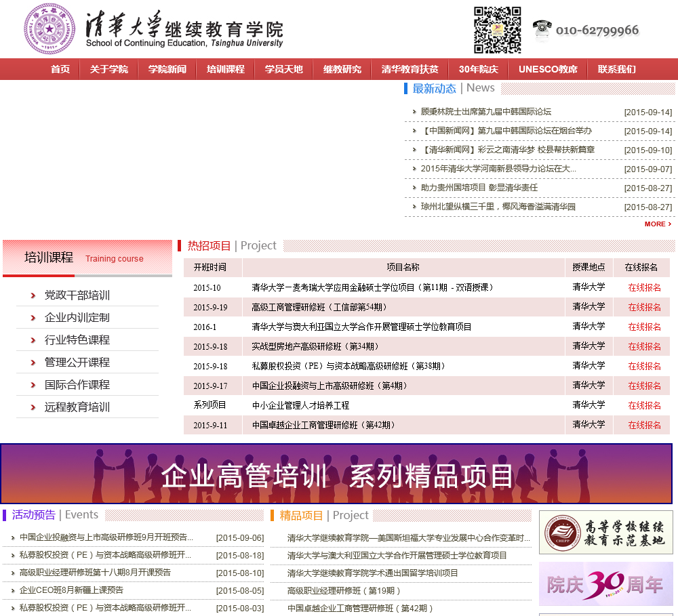The image size is (678, 616).
Task: Open 远程教育培训 sidebar item
Action: [x=77, y=407]
